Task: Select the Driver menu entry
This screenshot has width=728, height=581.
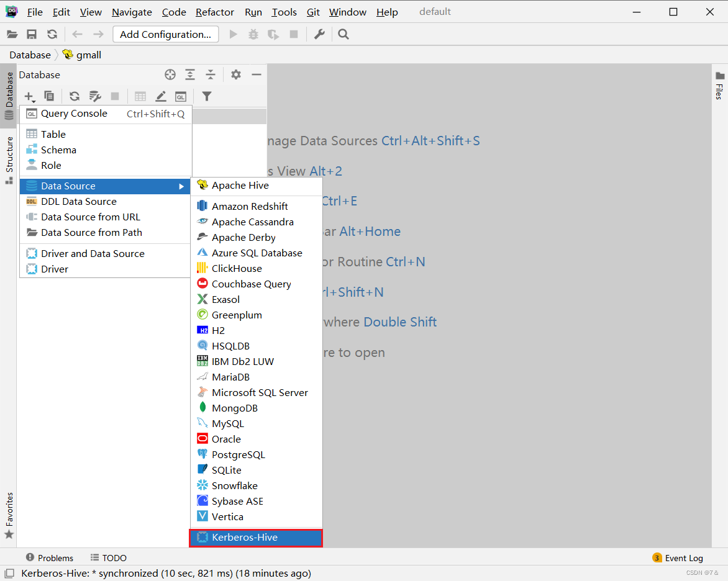Action: click(x=106, y=269)
